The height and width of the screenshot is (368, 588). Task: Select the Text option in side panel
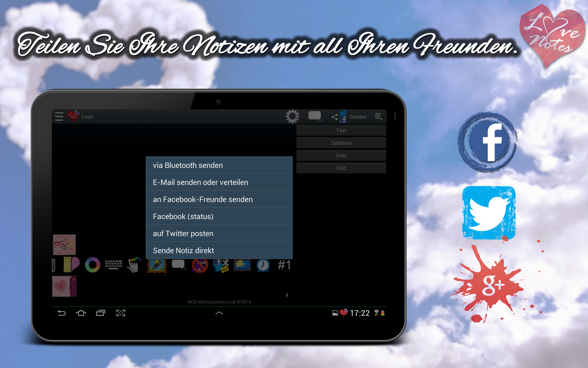click(x=341, y=130)
